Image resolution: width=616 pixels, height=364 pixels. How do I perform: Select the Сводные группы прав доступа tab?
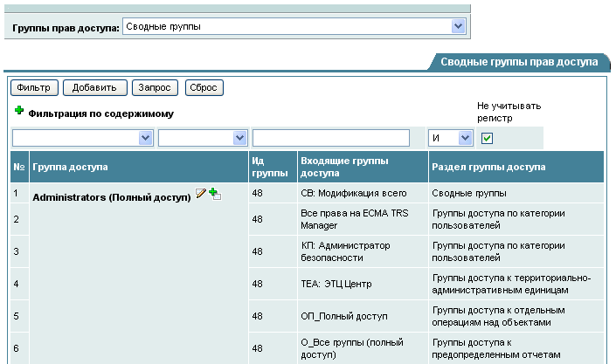point(519,62)
